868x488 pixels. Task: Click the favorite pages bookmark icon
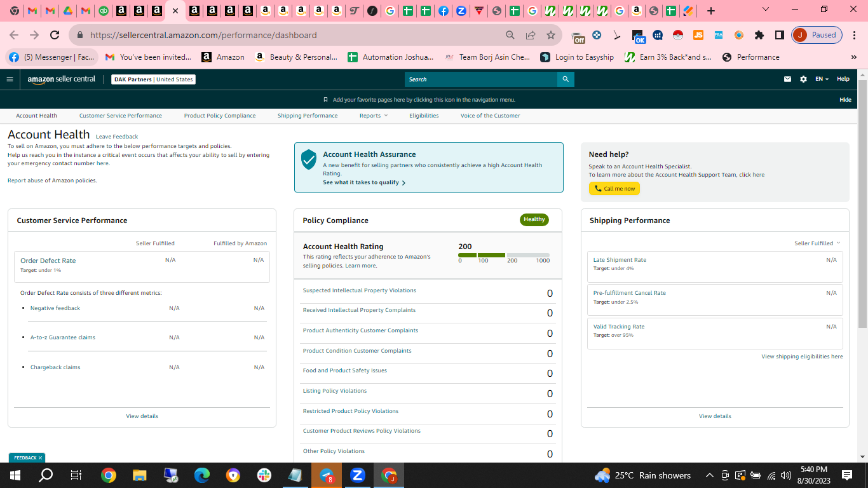pyautogui.click(x=325, y=100)
